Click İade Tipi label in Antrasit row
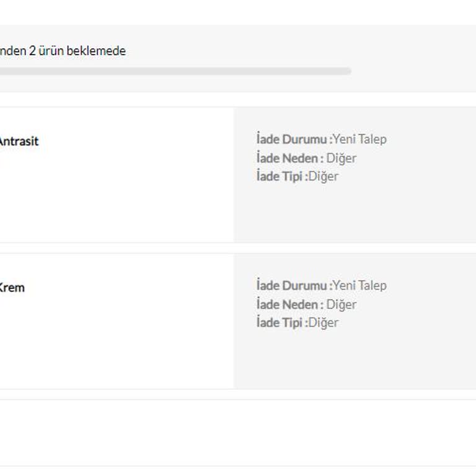476x476 pixels. (281, 176)
